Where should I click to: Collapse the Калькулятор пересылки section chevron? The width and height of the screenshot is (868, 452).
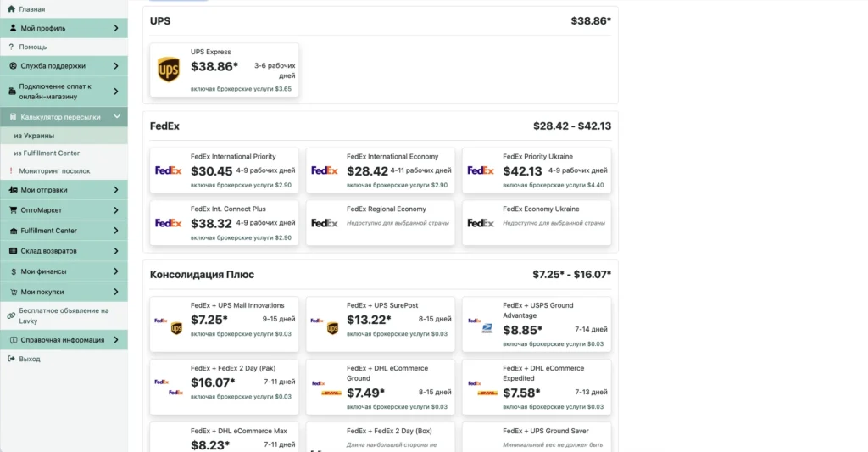[117, 116]
